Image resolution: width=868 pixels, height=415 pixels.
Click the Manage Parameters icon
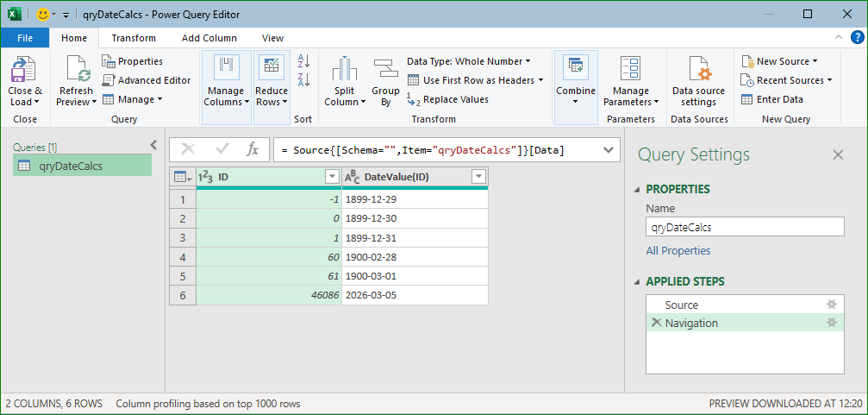[630, 69]
